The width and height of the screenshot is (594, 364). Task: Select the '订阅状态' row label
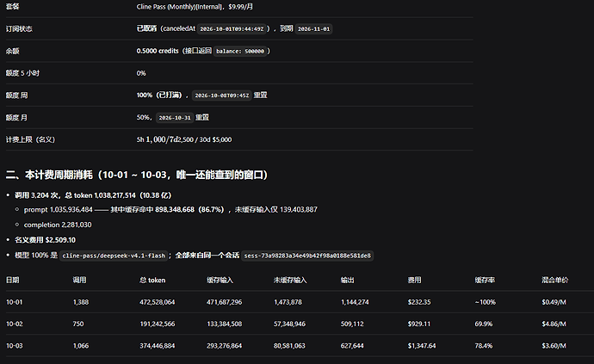[x=19, y=28]
